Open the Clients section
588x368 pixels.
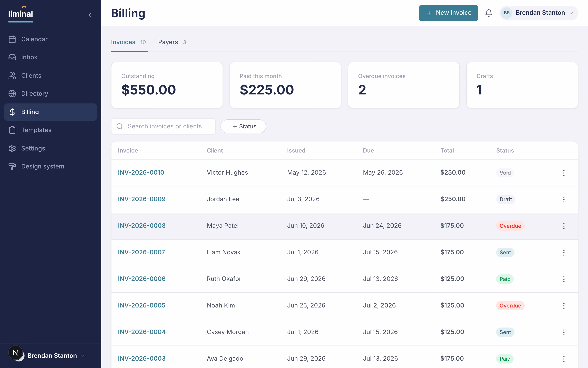click(x=51, y=75)
